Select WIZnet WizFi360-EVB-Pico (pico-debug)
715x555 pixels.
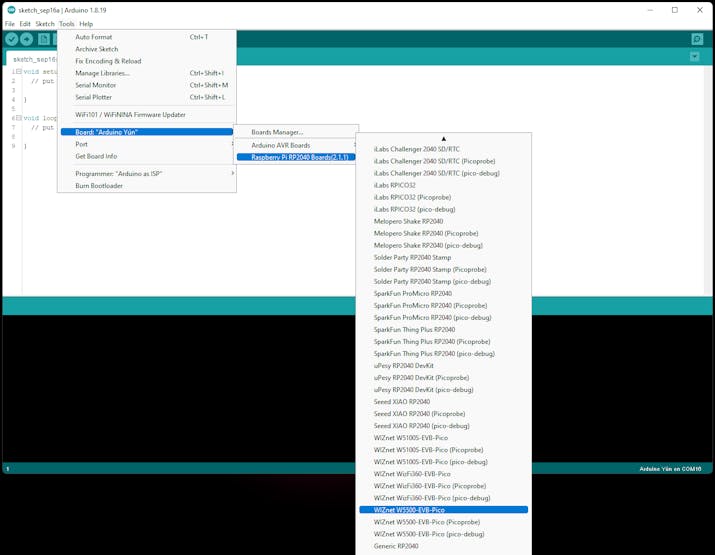(443, 498)
